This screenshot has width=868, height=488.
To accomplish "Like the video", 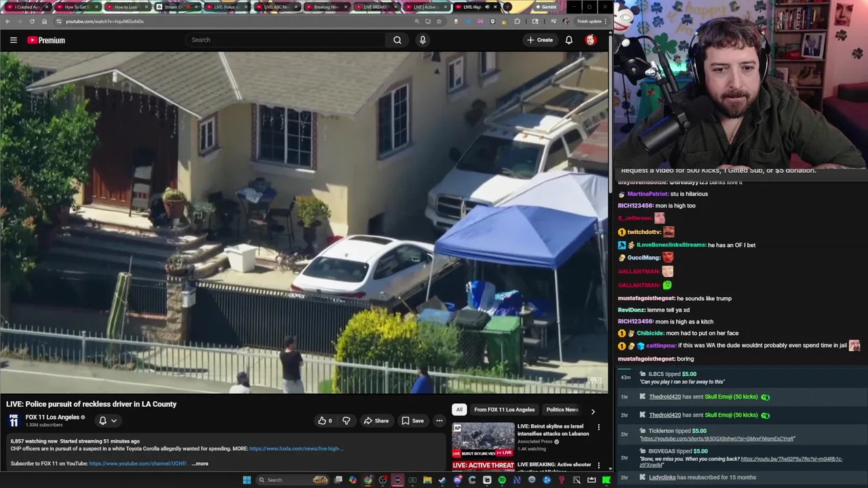I will coord(325,420).
